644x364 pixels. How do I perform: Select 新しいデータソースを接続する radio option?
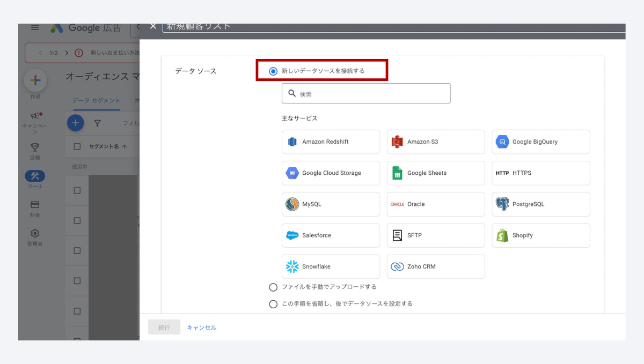tap(273, 71)
